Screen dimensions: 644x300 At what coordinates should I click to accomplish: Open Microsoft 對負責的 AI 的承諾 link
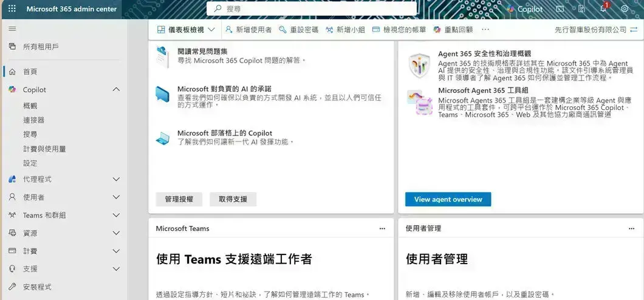[x=224, y=89]
